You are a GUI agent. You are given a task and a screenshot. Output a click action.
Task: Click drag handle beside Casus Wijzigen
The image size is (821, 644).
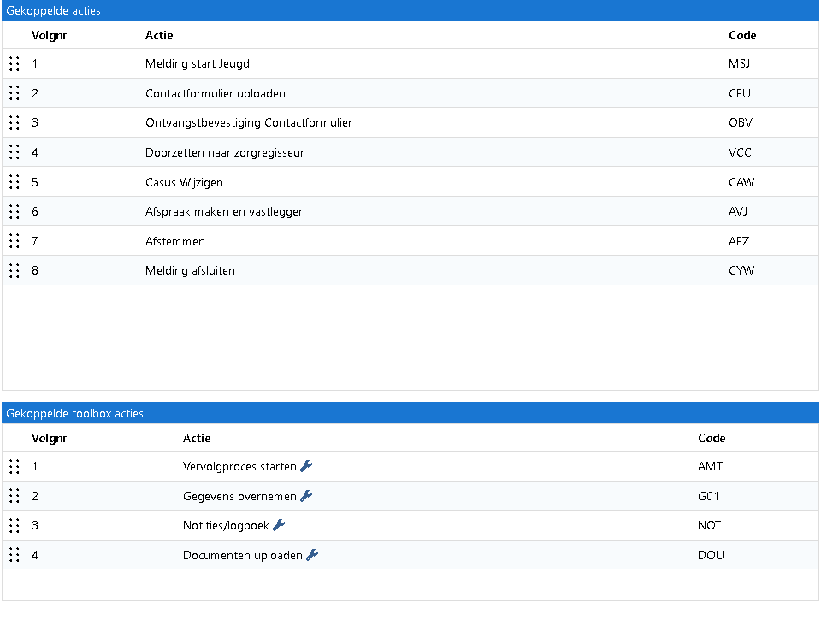pyautogui.click(x=14, y=182)
